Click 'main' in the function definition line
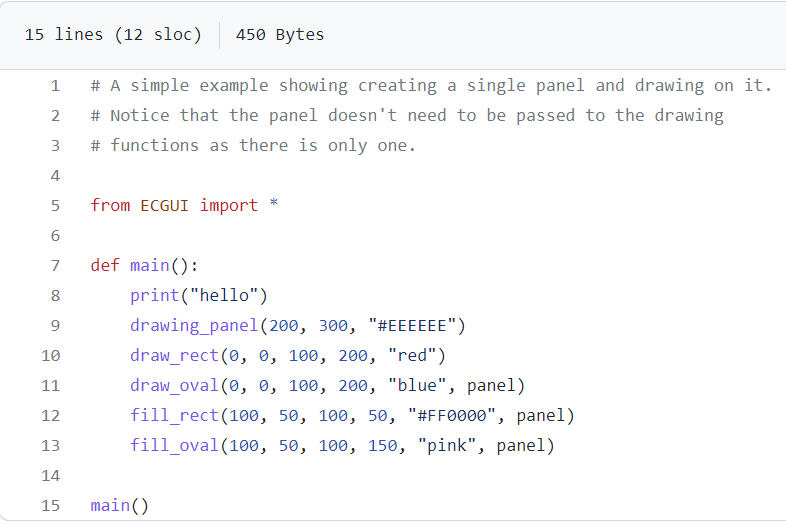This screenshot has width=786, height=524. point(150,266)
